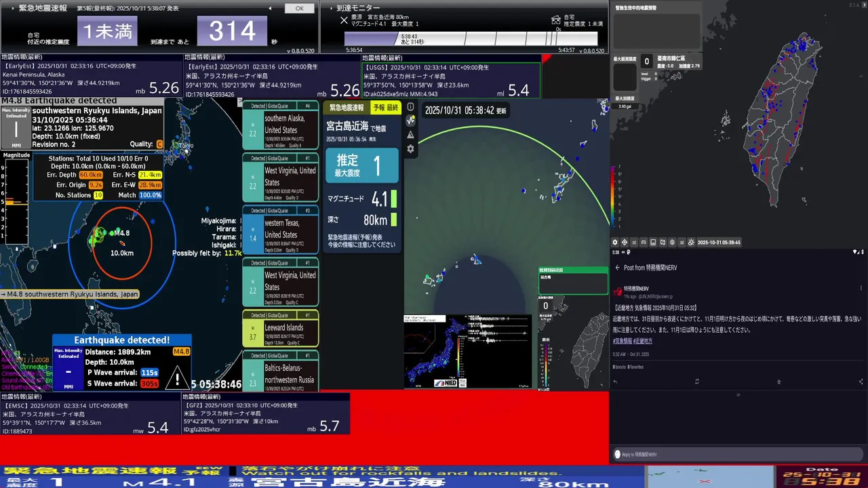The height and width of the screenshot is (488, 868).
Task: Click the 0 boosts count
Action: (x=619, y=367)
